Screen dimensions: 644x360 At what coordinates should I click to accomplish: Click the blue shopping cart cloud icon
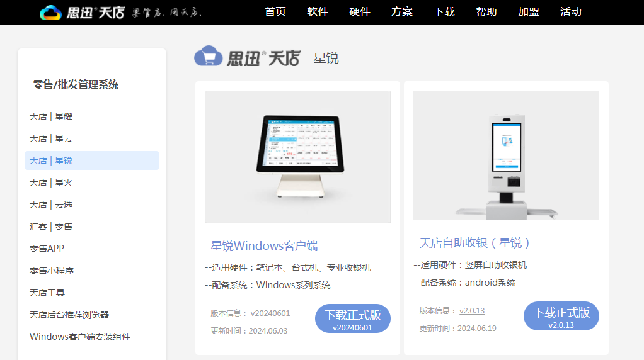coord(208,56)
